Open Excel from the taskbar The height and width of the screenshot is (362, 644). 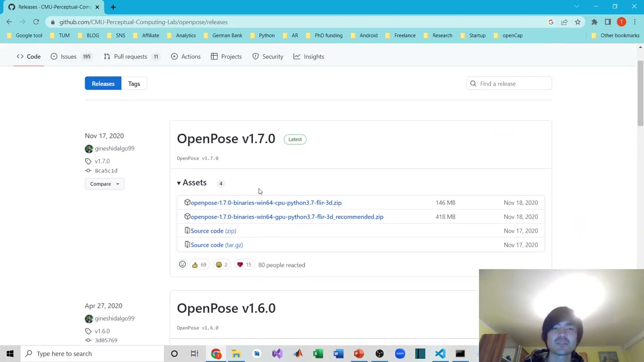tap(318, 353)
